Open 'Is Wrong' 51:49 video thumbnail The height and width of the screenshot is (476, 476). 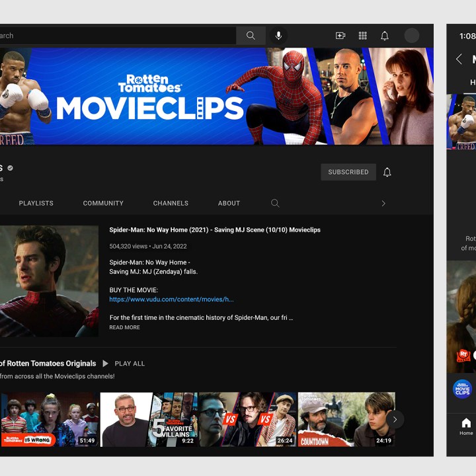(x=50, y=419)
